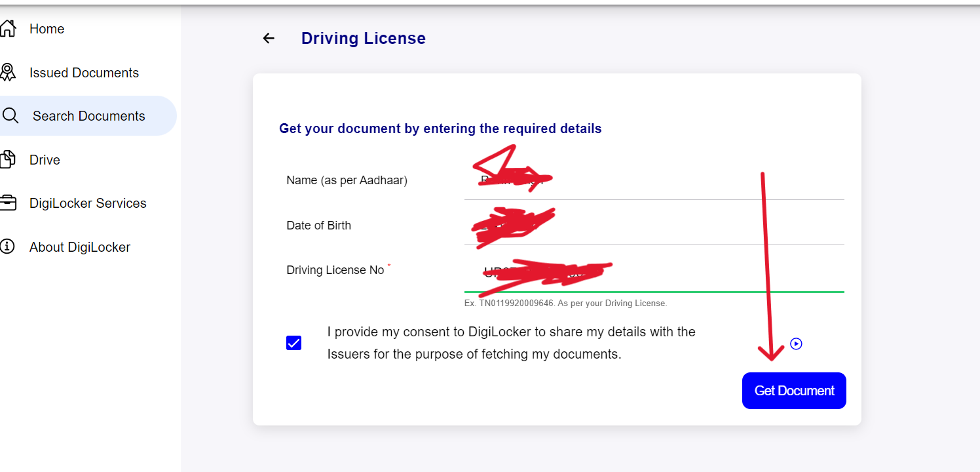Click the back arrow near Driving License heading
Screen dimensions: 980x472
pyautogui.click(x=268, y=38)
